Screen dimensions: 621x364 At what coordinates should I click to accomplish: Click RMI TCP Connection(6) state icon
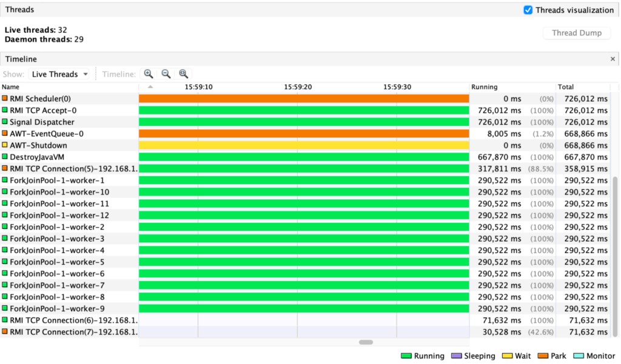[x=5, y=320]
